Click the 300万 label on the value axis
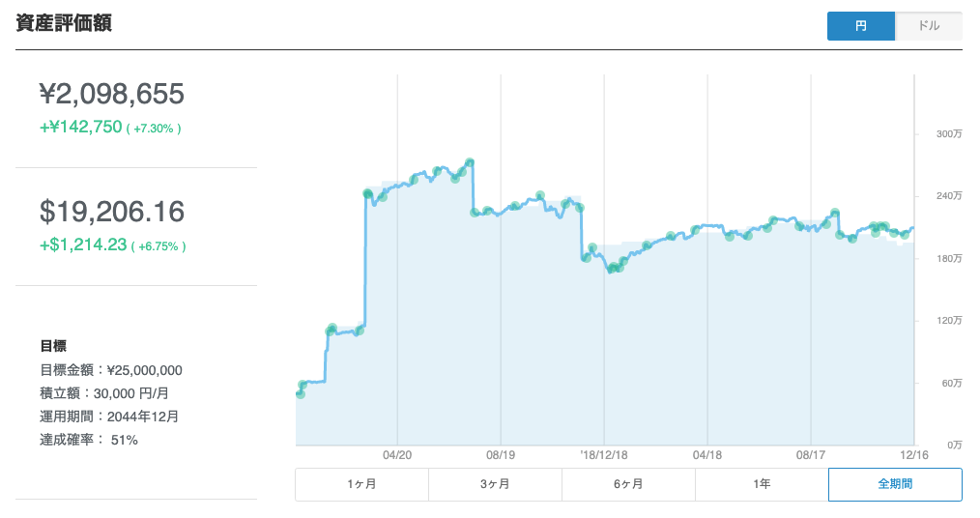The width and height of the screenshot is (980, 518). pyautogui.click(x=949, y=133)
